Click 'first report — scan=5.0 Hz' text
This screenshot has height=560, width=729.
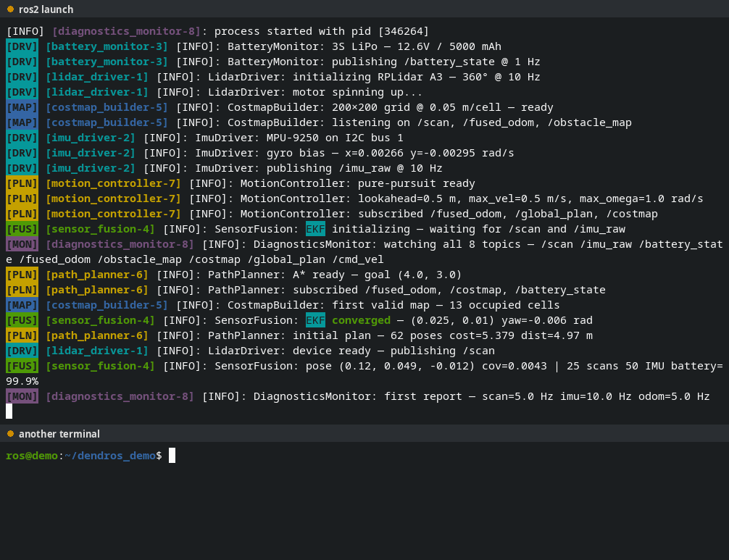pyautogui.click(x=468, y=396)
